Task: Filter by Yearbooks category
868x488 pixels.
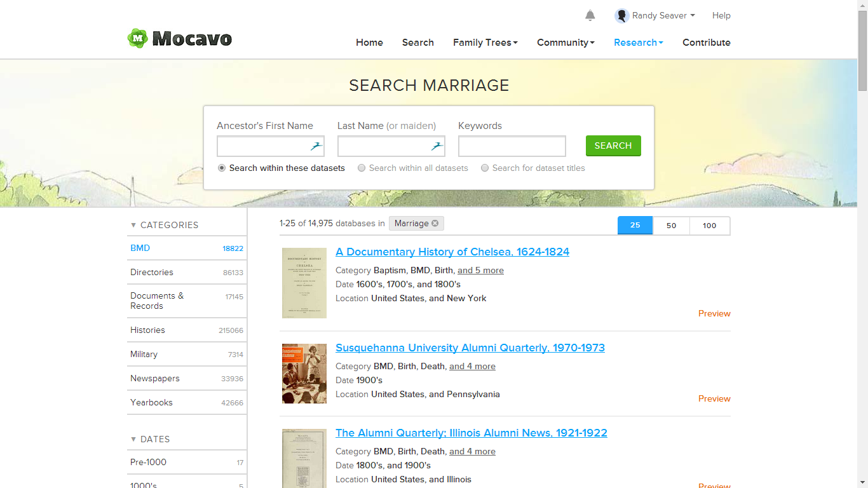Action: click(187, 402)
